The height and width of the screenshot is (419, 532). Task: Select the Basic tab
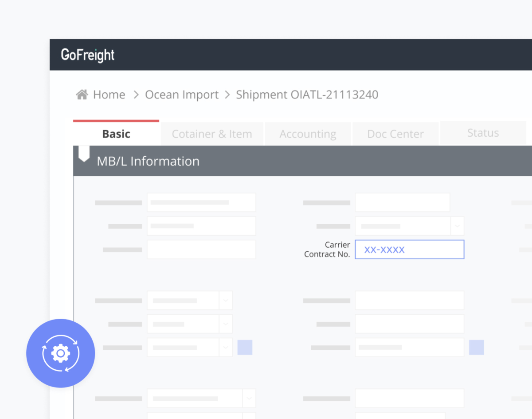[116, 134]
